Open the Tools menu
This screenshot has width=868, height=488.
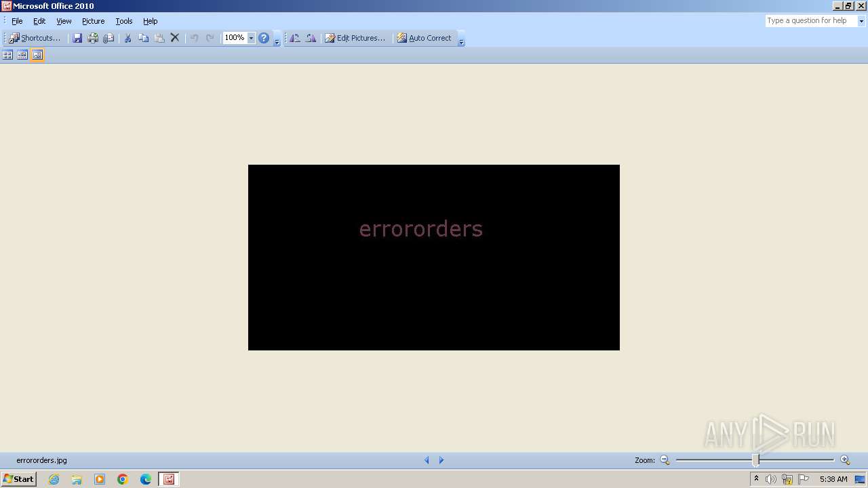pyautogui.click(x=124, y=21)
